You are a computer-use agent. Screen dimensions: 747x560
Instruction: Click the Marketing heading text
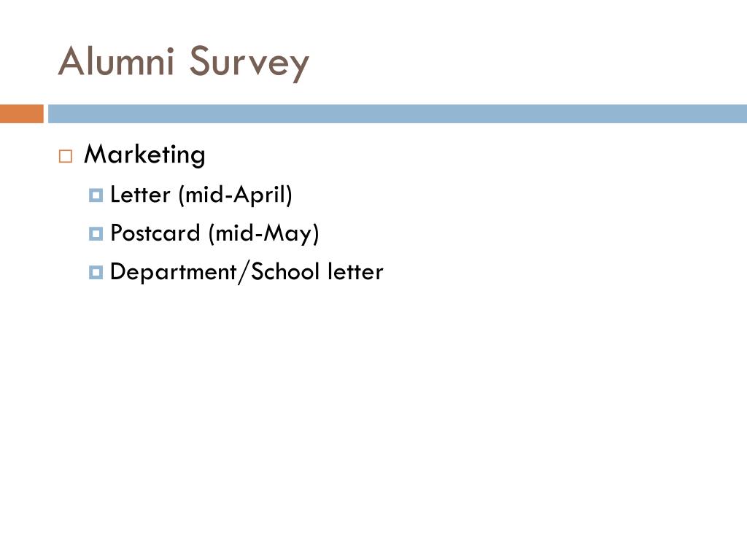(145, 155)
